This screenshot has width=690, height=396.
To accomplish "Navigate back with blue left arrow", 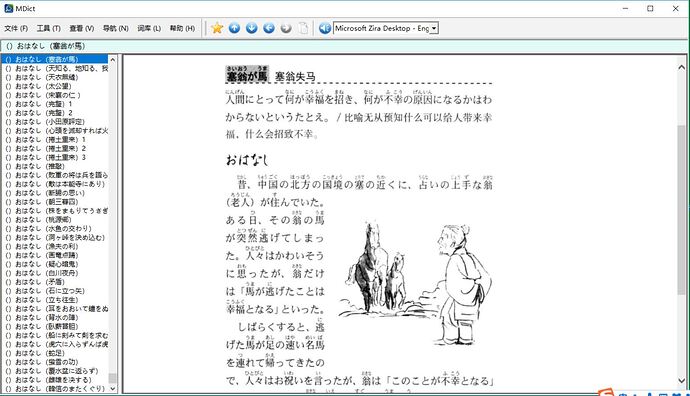I will (268, 28).
